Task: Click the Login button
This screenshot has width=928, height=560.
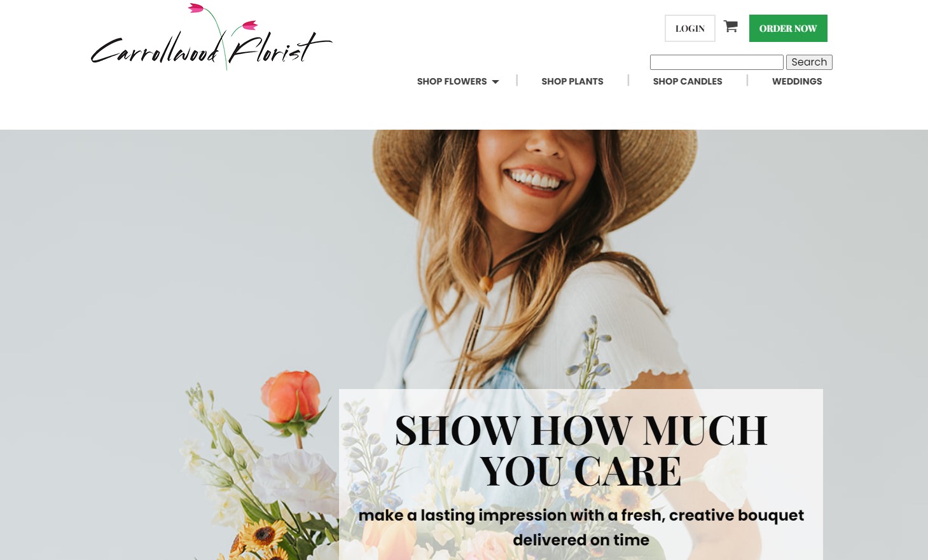Action: [690, 29]
